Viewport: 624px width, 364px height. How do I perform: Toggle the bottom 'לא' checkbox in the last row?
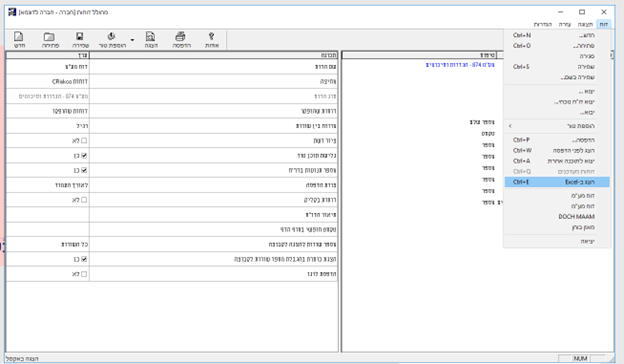84,274
